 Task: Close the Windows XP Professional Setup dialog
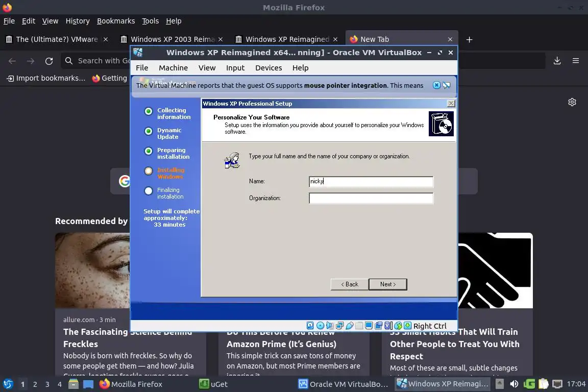pos(451,104)
